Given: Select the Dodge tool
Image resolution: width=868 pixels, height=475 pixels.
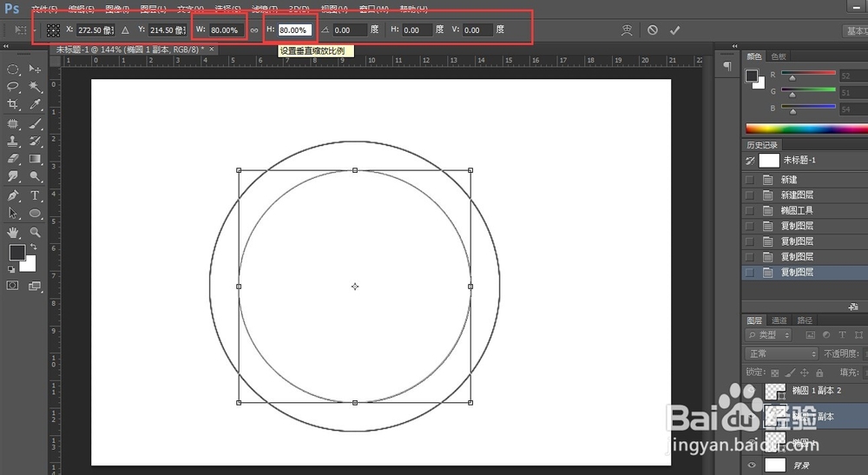Looking at the screenshot, I should pyautogui.click(x=35, y=176).
